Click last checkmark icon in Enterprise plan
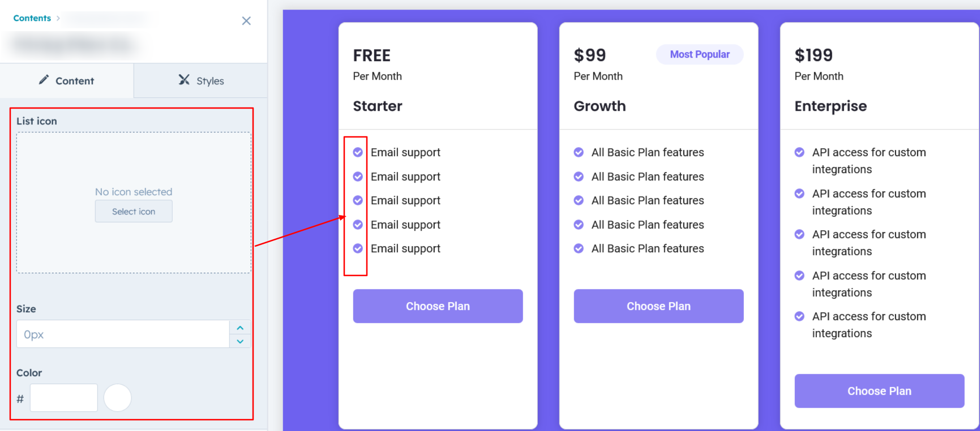 [799, 316]
